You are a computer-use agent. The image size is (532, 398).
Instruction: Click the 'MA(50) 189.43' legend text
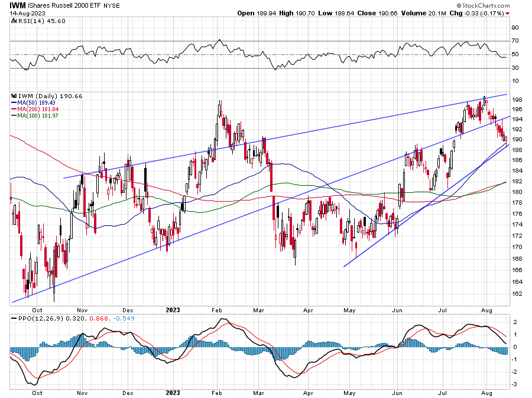point(36,103)
